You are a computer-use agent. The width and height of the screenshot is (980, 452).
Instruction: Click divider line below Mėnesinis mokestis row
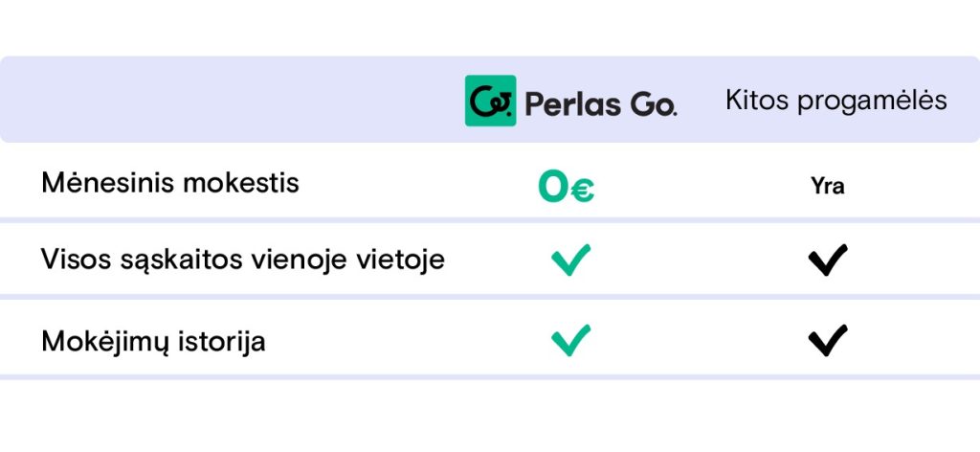pyautogui.click(x=490, y=220)
